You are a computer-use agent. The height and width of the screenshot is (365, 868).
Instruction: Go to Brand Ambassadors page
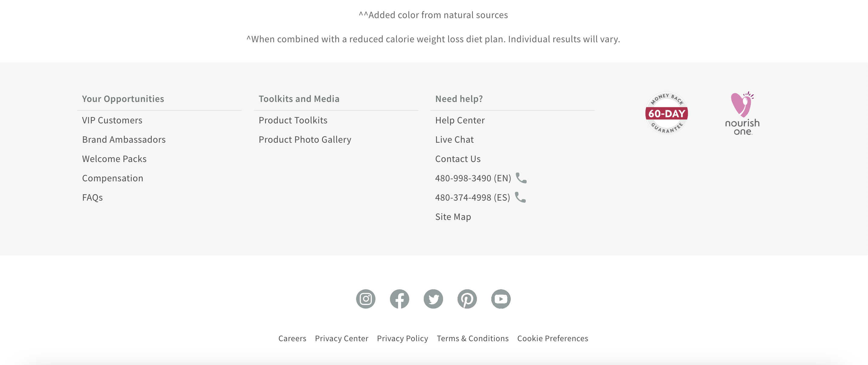(x=124, y=139)
